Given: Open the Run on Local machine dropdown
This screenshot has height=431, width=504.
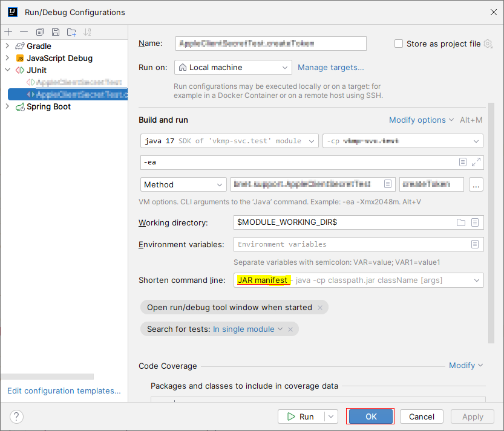Looking at the screenshot, I should (233, 68).
